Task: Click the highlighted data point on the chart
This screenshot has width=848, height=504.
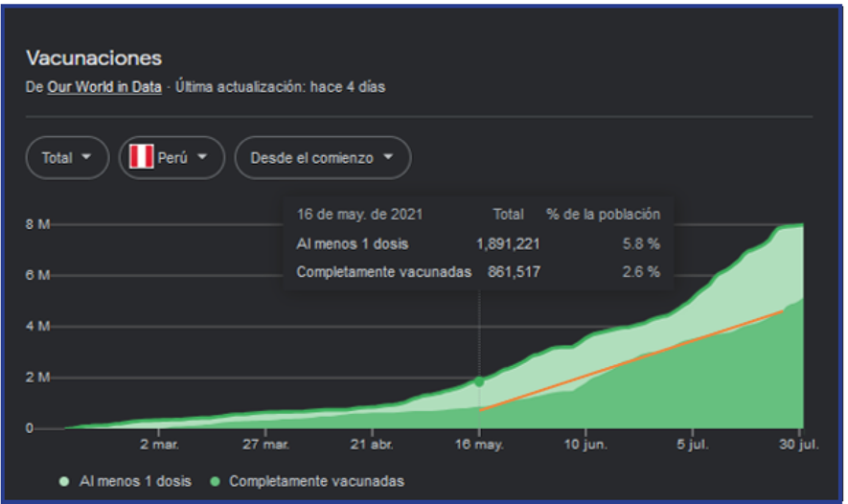Action: point(479,381)
